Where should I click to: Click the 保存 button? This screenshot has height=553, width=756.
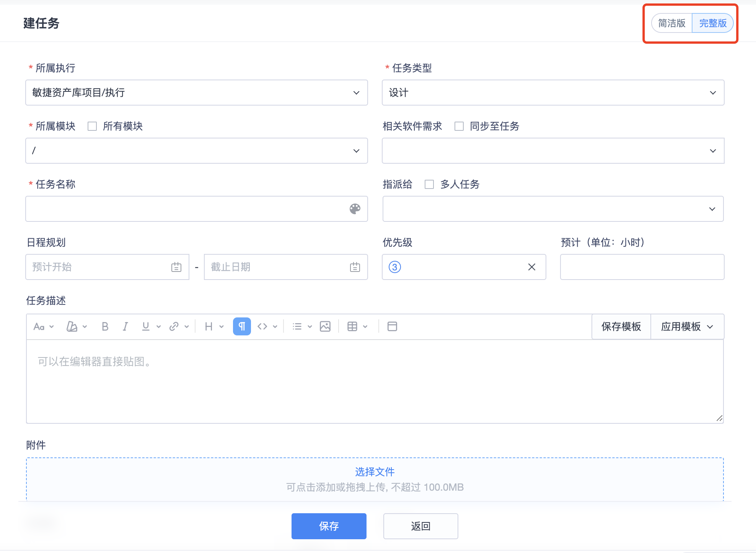click(x=329, y=526)
